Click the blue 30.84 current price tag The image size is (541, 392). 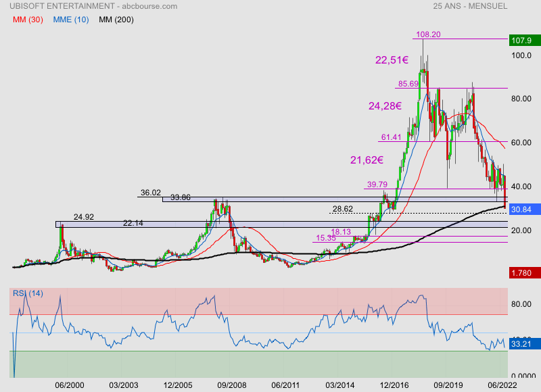point(525,210)
